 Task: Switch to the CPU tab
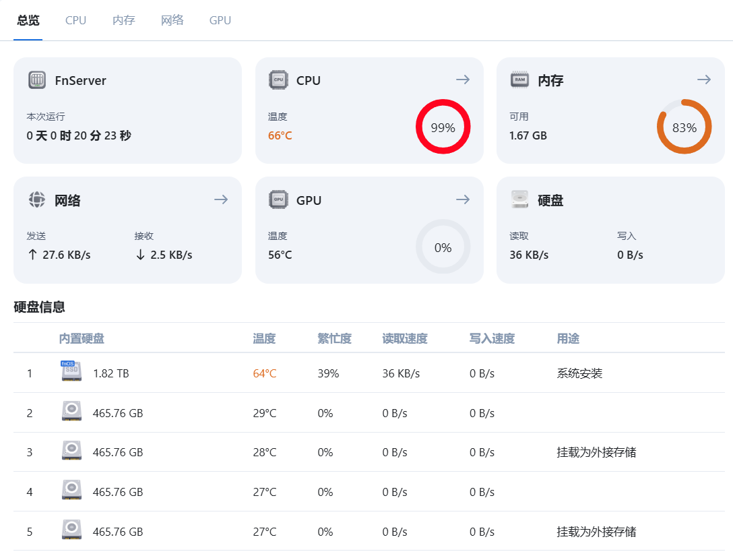click(x=75, y=20)
